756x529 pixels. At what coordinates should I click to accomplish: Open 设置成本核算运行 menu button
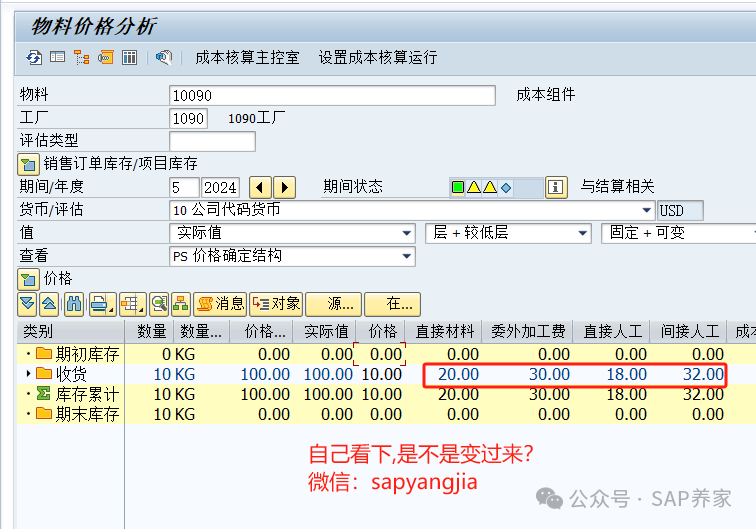378,57
